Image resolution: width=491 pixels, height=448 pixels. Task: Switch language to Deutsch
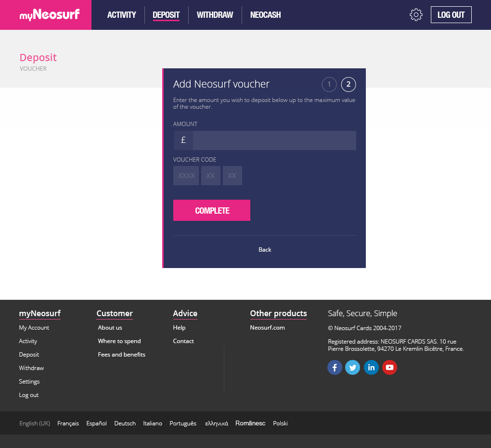(x=125, y=423)
